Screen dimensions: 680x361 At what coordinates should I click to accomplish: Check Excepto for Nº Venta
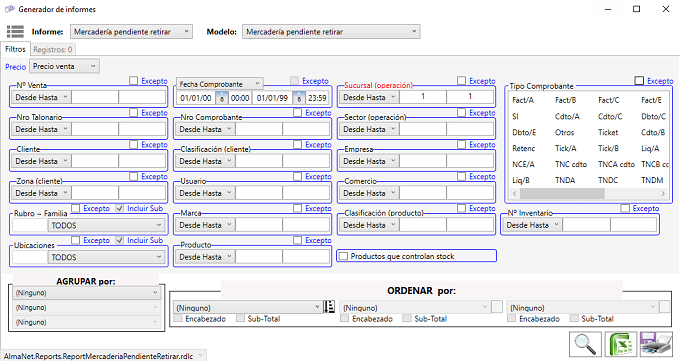click(134, 81)
